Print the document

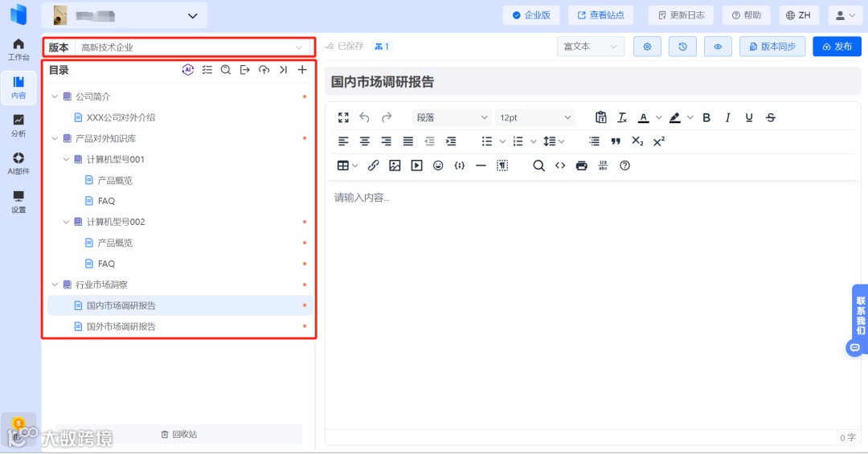click(x=581, y=166)
